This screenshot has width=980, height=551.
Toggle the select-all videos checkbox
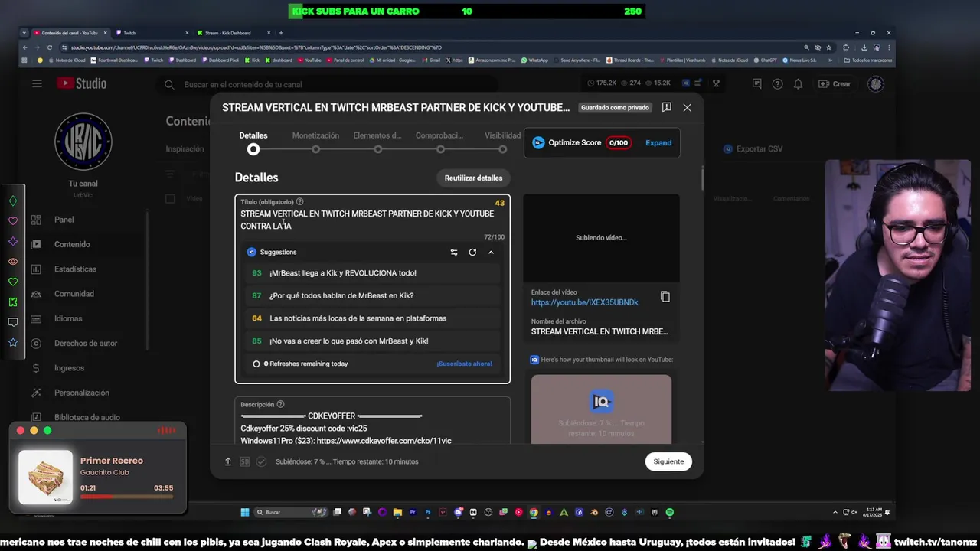170,198
